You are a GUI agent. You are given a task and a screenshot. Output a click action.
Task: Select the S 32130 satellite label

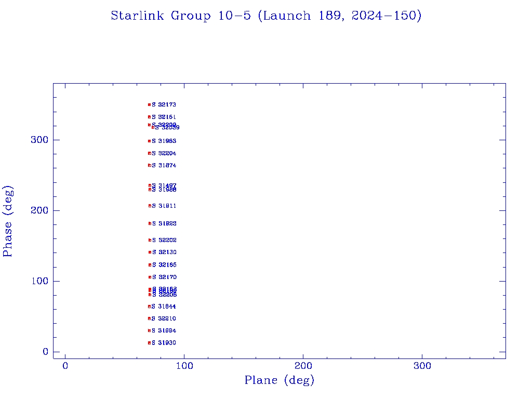(x=164, y=252)
